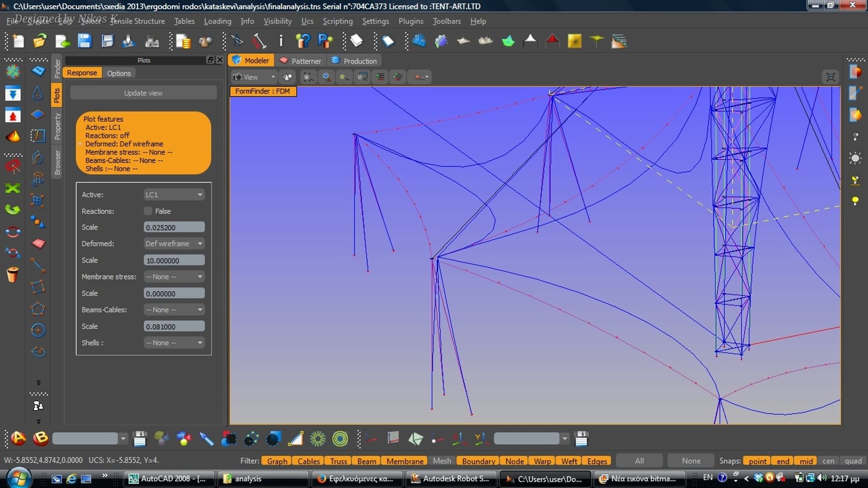Toggle the Mesh filter
The image size is (868, 488).
(442, 461)
